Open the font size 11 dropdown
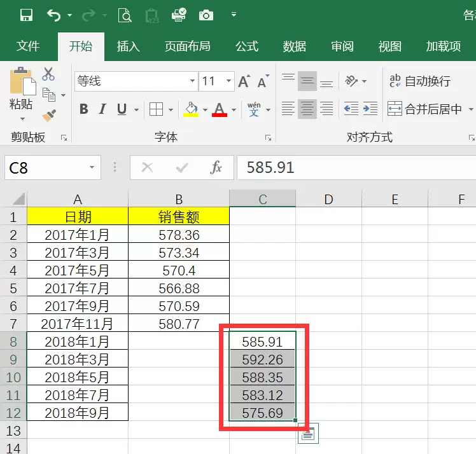 click(228, 81)
